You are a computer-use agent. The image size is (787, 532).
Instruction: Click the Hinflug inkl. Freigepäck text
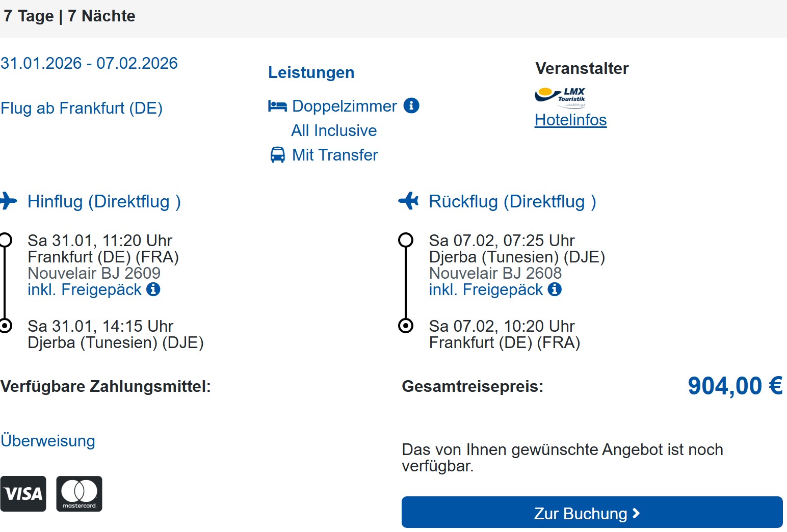[84, 289]
